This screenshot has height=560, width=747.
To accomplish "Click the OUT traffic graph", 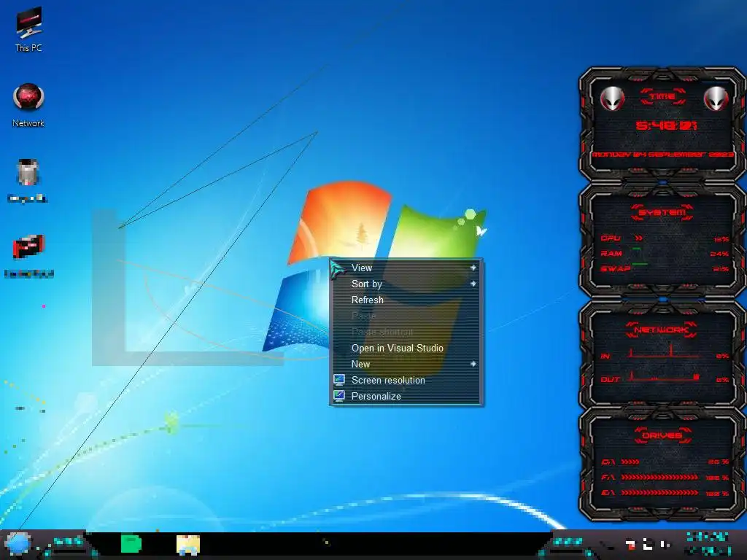I will pyautogui.click(x=665, y=376).
